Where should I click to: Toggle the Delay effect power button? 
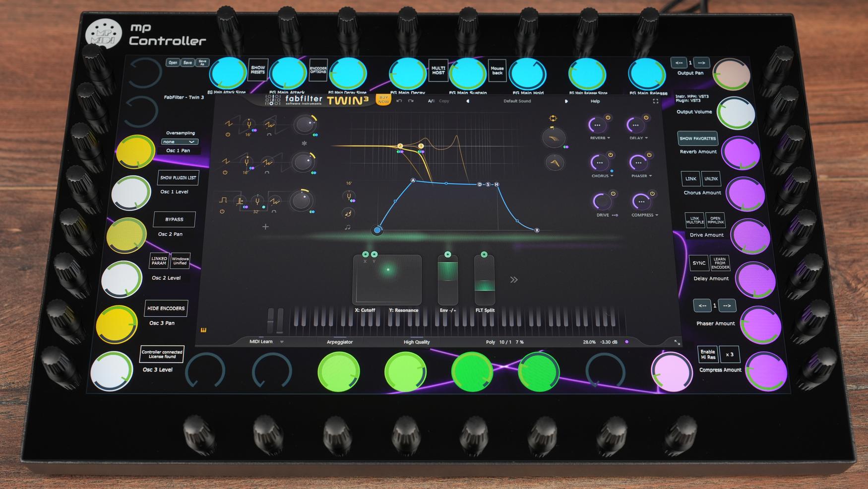point(646,118)
